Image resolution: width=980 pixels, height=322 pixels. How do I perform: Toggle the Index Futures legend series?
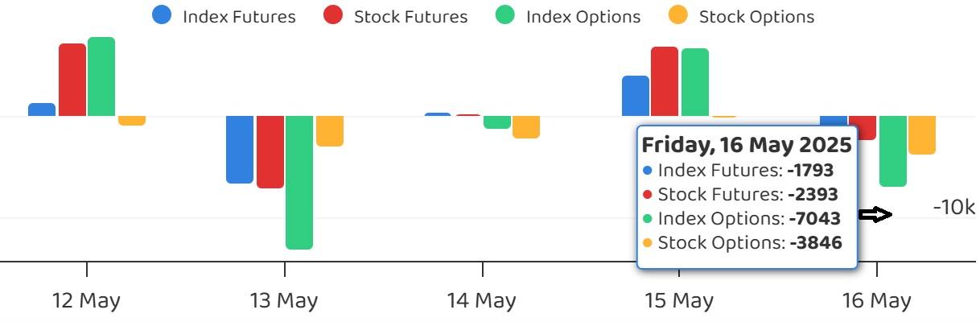pyautogui.click(x=223, y=15)
